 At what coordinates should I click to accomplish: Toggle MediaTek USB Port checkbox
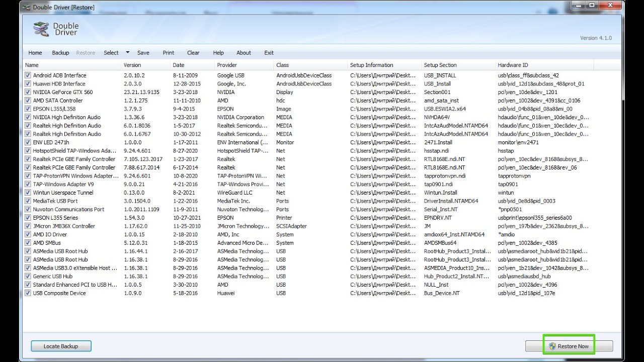[28, 201]
